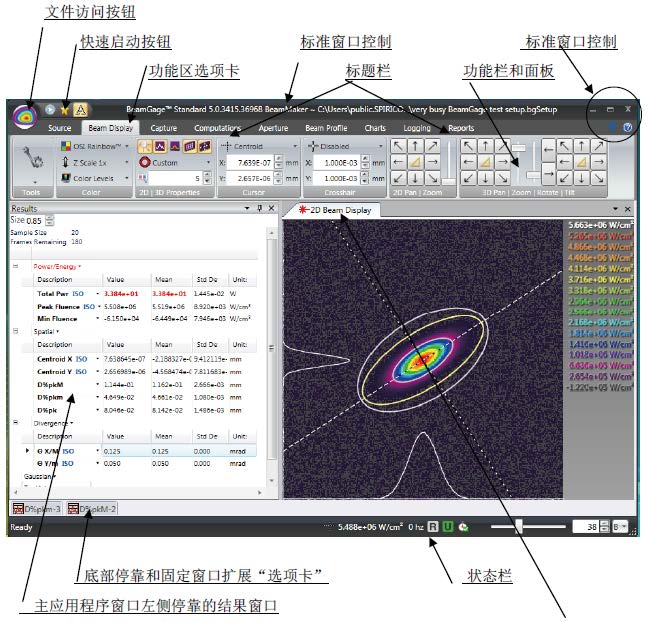
Task: Expand the Z Scale 1x dropdown
Action: pos(126,162)
